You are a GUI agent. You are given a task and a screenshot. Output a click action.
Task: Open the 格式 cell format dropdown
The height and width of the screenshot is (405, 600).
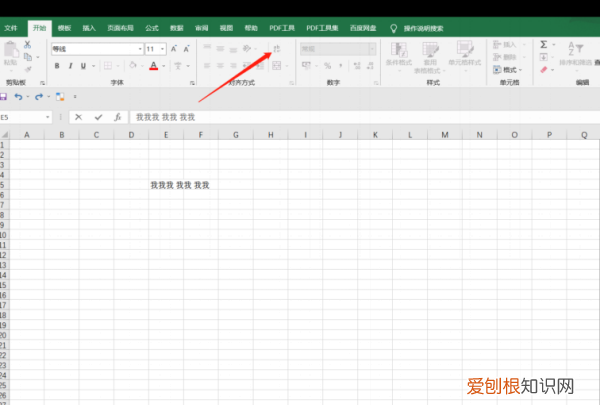(507, 70)
